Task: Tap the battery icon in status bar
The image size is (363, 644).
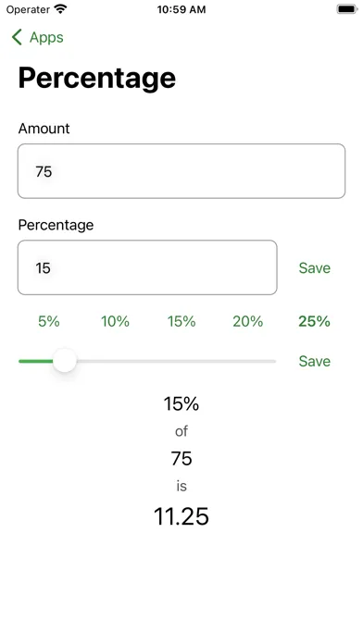Action: (x=347, y=9)
